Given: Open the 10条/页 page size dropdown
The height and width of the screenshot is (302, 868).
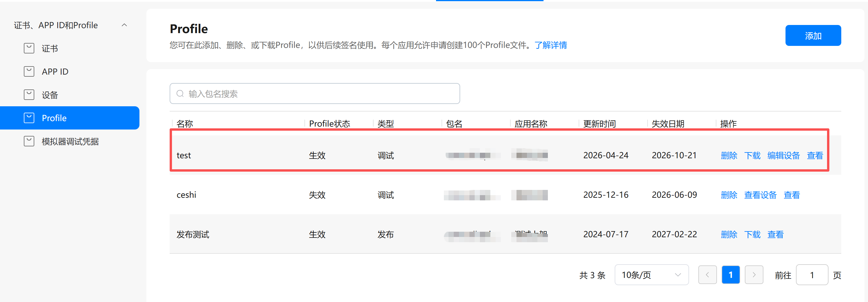Looking at the screenshot, I should [x=651, y=275].
